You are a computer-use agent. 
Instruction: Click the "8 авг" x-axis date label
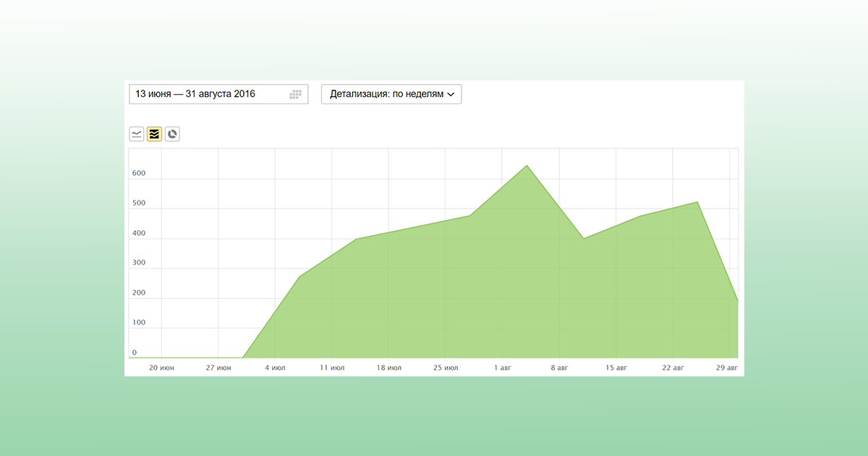click(559, 368)
